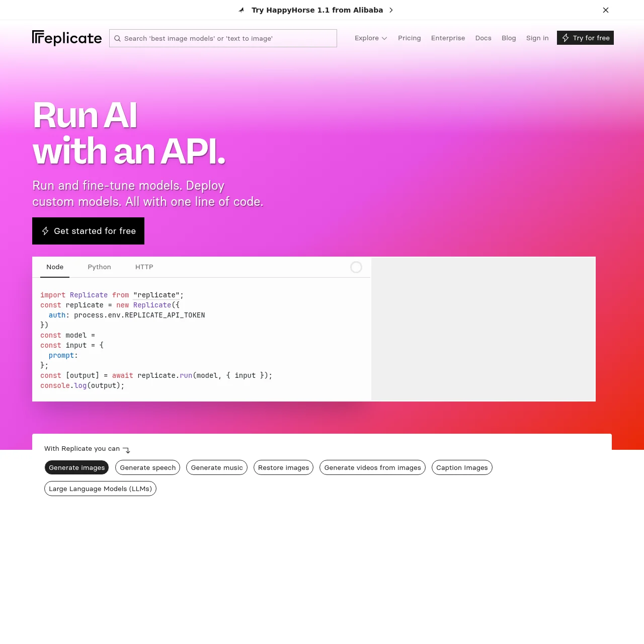Open the Pricing page

click(x=410, y=38)
